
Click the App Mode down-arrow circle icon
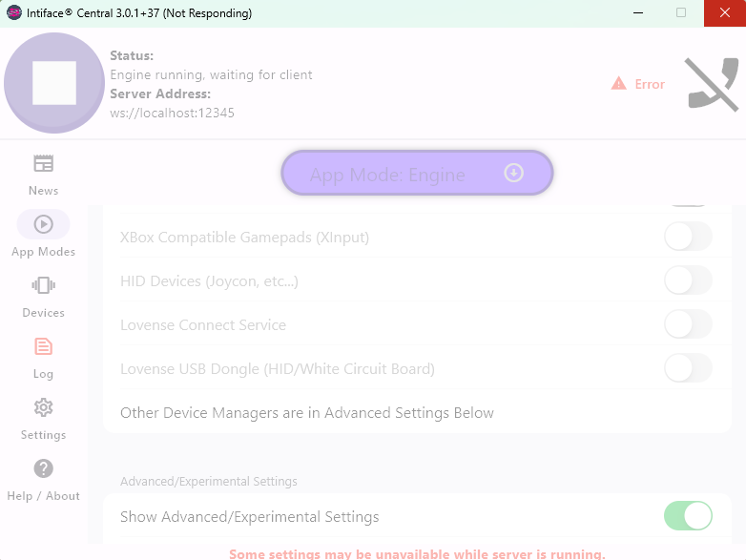click(513, 173)
